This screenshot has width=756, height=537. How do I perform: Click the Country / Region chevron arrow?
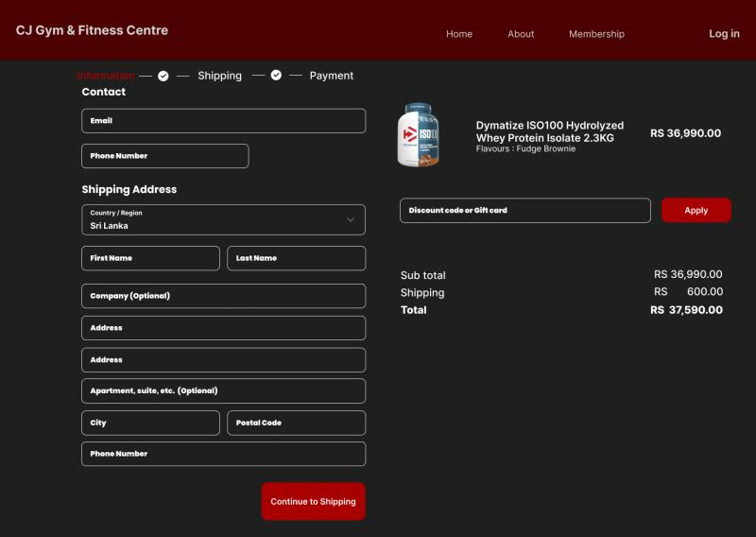pos(351,219)
